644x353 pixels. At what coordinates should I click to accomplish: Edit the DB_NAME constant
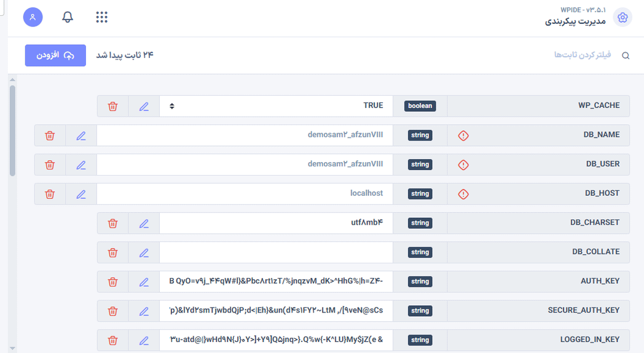click(81, 136)
